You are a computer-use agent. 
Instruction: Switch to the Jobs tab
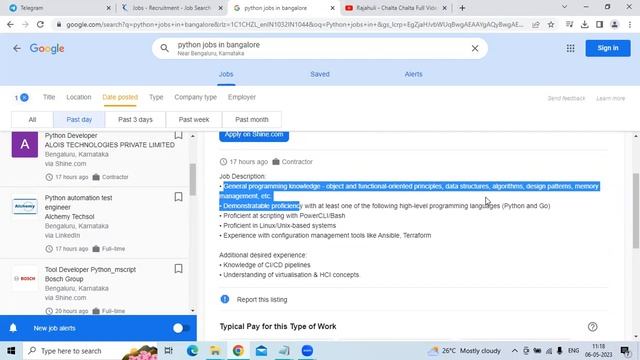pyautogui.click(x=226, y=74)
